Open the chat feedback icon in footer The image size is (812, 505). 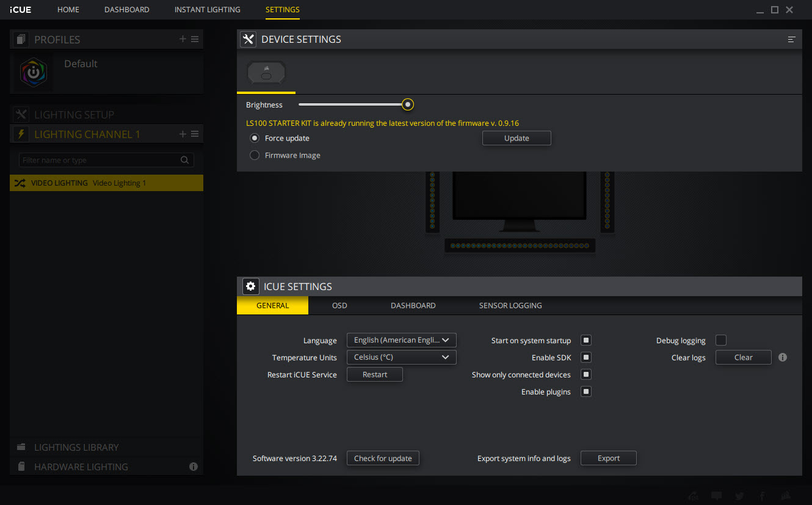click(717, 496)
